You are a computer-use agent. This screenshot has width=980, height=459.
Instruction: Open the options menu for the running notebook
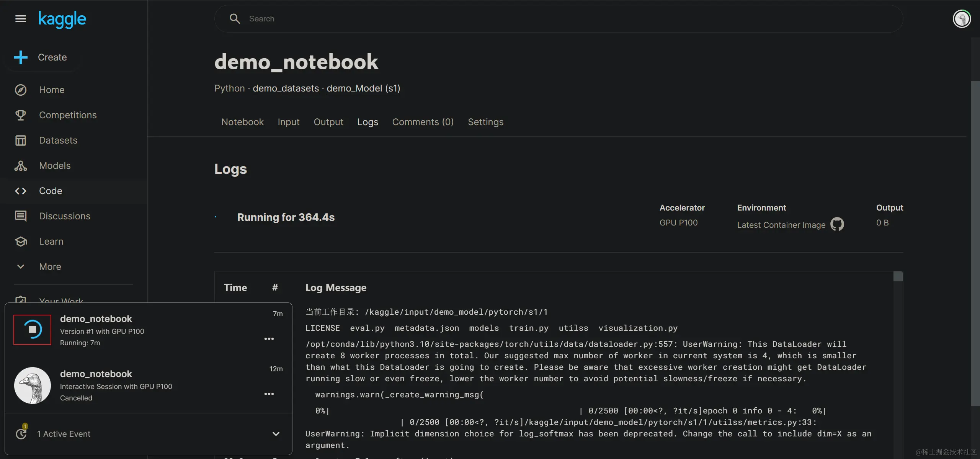coord(269,339)
